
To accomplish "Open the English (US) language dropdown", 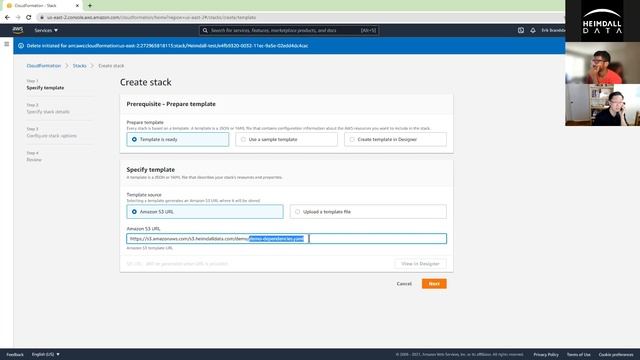I will [x=46, y=354].
